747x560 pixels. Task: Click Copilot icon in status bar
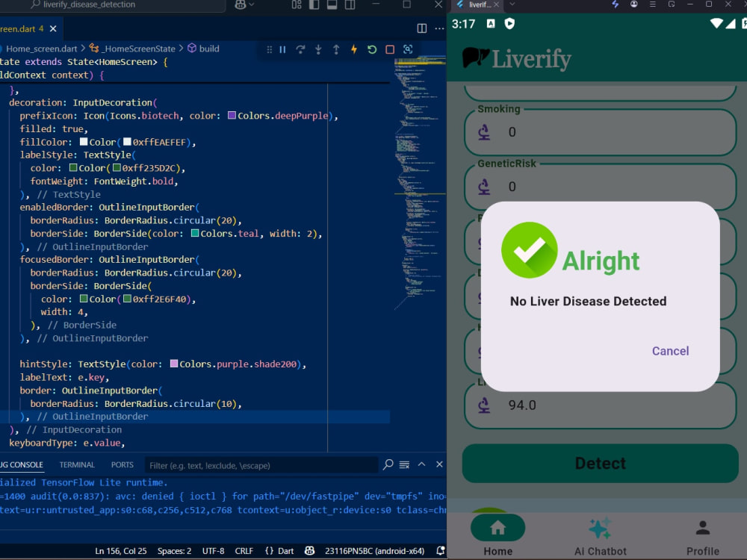coord(310,551)
